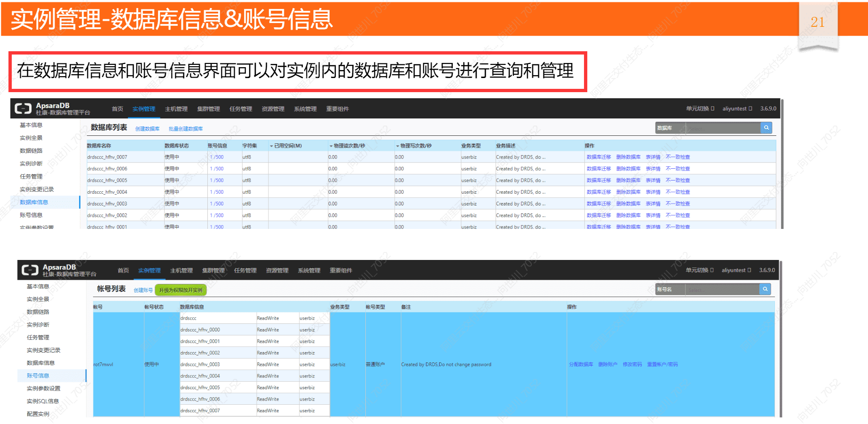Open 资源管理 tab in the account list screen
This screenshot has width=868, height=424.
coord(277,270)
